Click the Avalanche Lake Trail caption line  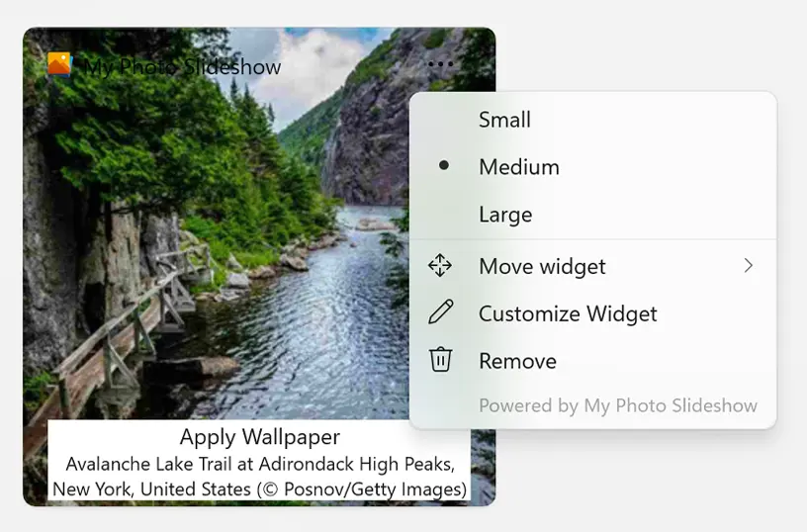click(x=259, y=464)
